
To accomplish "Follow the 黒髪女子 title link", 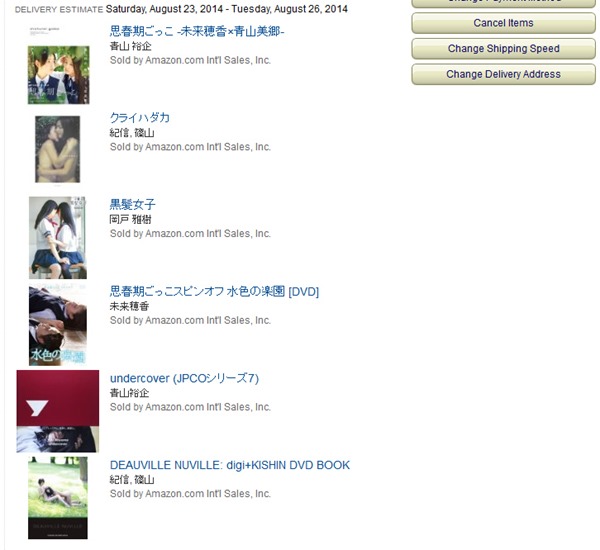I will click(x=132, y=205).
